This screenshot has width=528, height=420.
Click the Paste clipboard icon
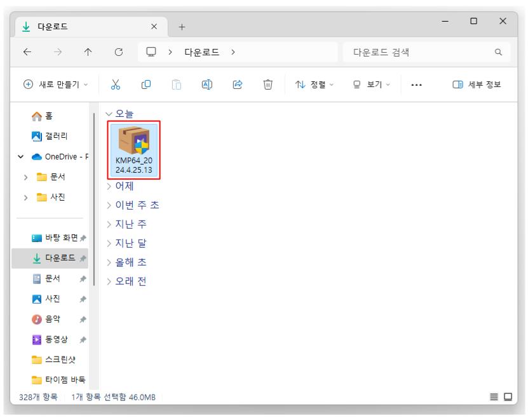tap(177, 85)
